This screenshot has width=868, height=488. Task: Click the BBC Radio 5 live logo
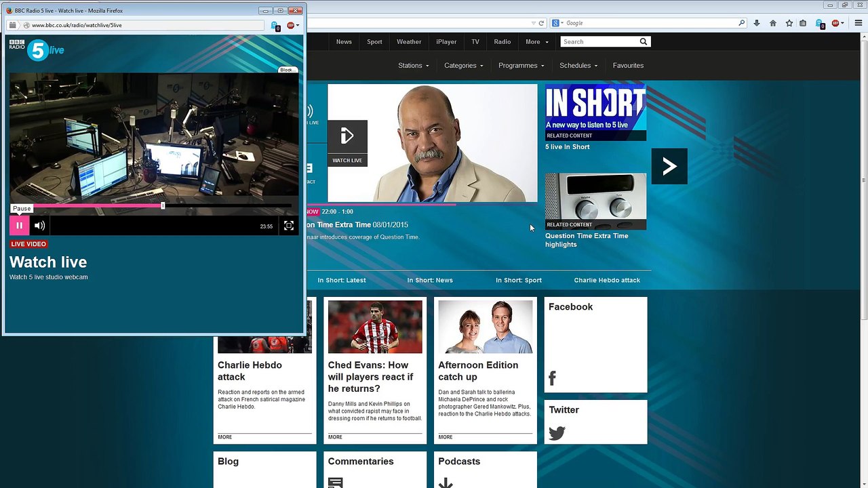(37, 49)
